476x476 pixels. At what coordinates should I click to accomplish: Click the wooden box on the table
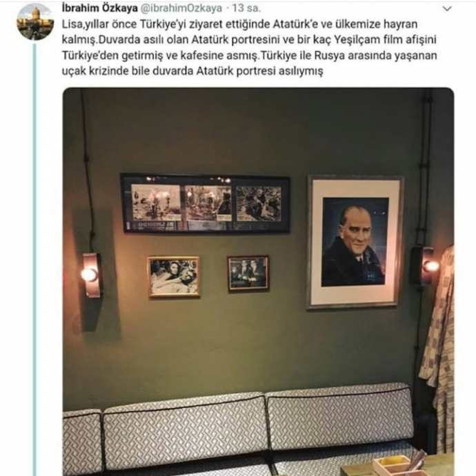(x=394, y=466)
